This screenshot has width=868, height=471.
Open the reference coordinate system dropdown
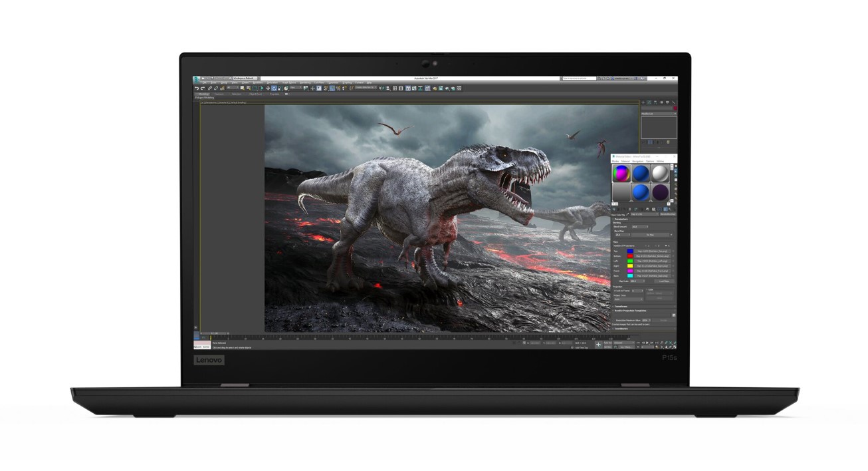point(296,88)
